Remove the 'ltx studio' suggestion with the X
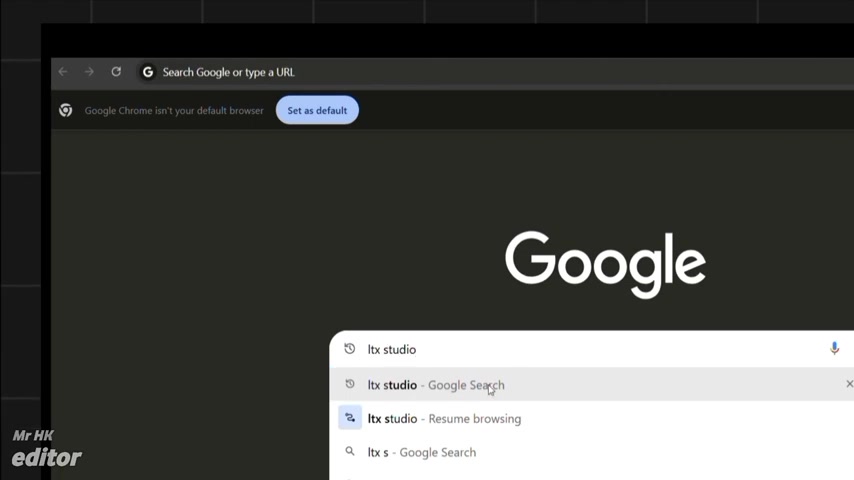This screenshot has width=854, height=480. click(x=849, y=384)
